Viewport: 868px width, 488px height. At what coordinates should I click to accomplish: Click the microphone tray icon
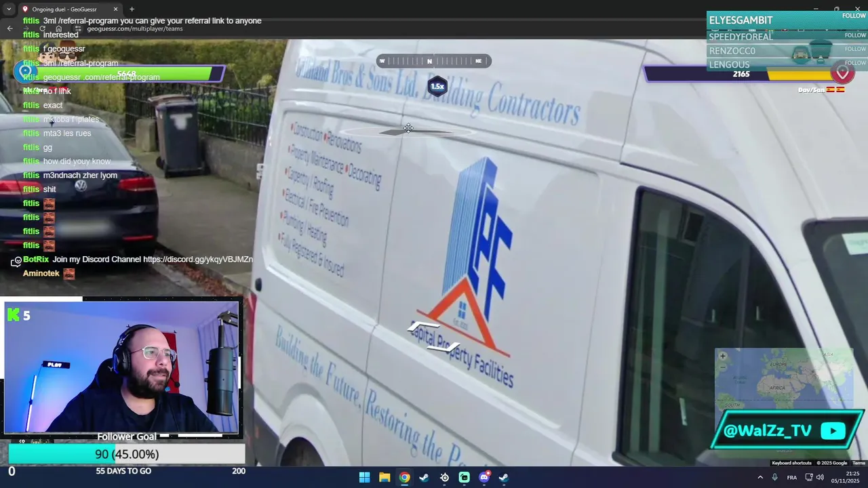point(774,477)
